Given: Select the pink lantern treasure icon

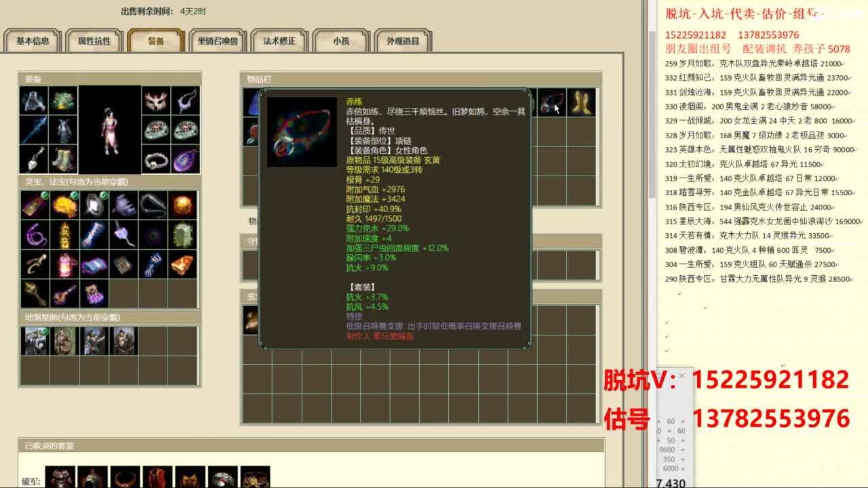Looking at the screenshot, I should 64,264.
